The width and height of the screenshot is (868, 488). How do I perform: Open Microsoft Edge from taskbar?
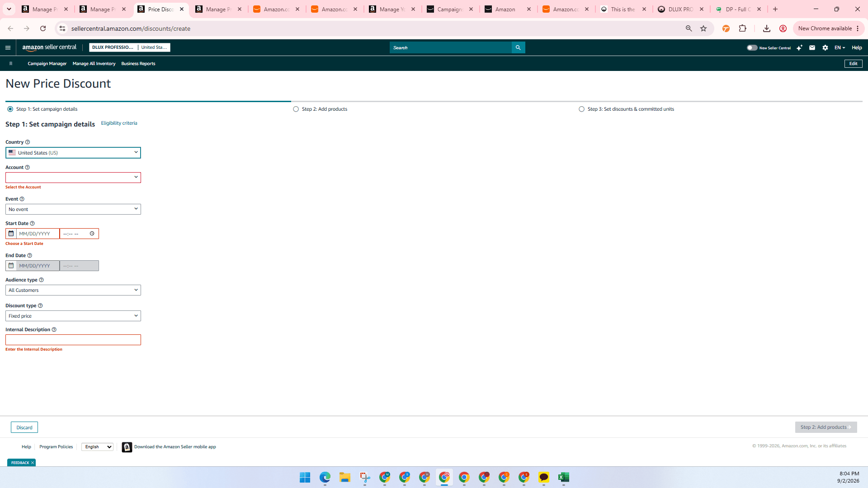325,477
